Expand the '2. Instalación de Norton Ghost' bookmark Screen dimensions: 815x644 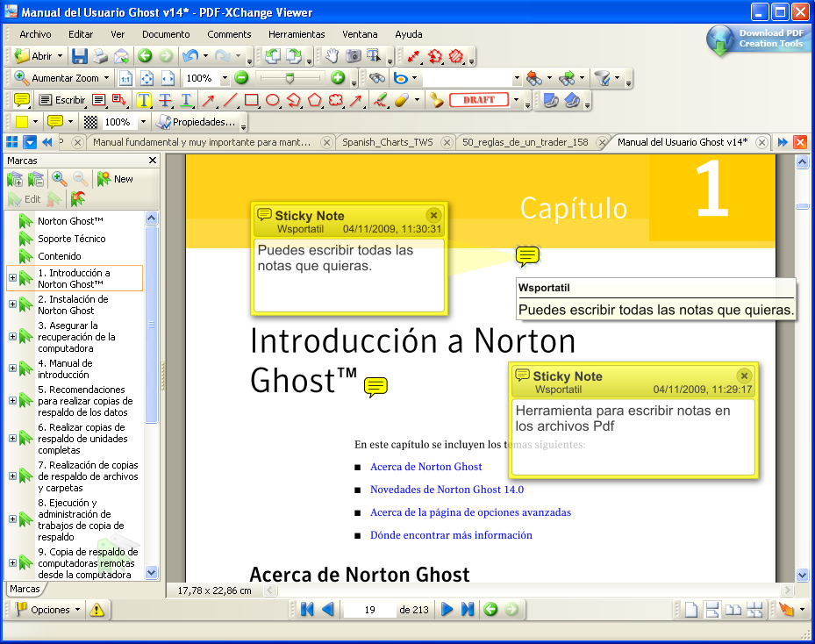12,304
